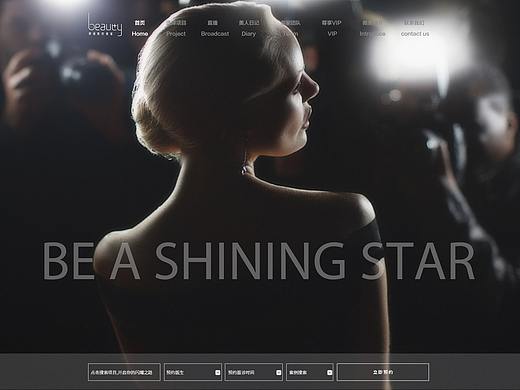Image resolution: width=520 pixels, height=390 pixels.
Task: Expand the consultation time dropdown
Action: (254, 372)
